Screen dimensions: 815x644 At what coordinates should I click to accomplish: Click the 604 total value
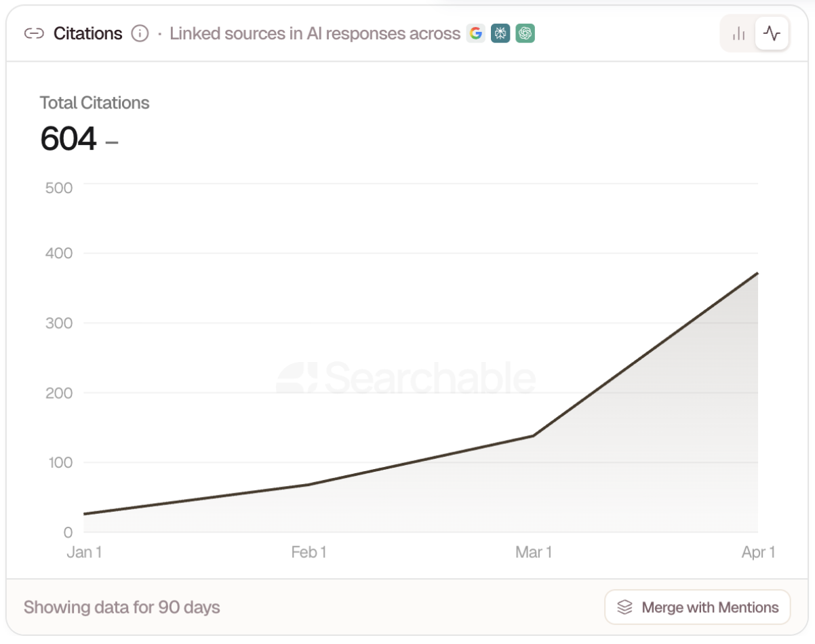point(68,139)
